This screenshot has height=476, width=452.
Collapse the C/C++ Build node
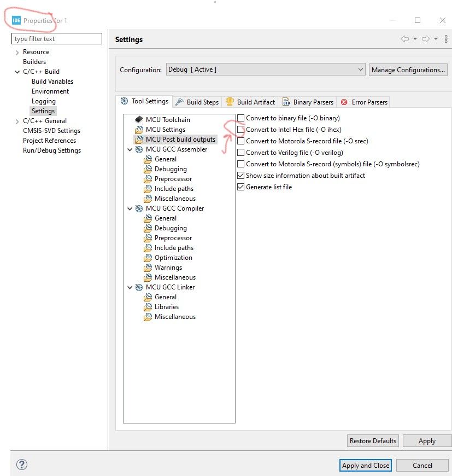[17, 72]
